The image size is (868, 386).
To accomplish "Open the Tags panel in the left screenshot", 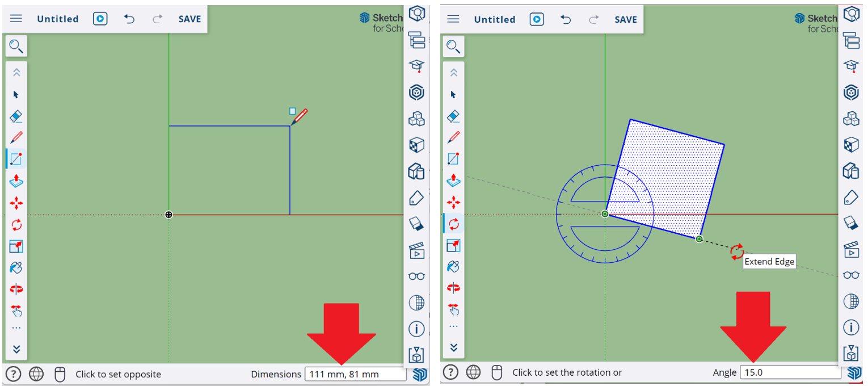I will pyautogui.click(x=416, y=198).
